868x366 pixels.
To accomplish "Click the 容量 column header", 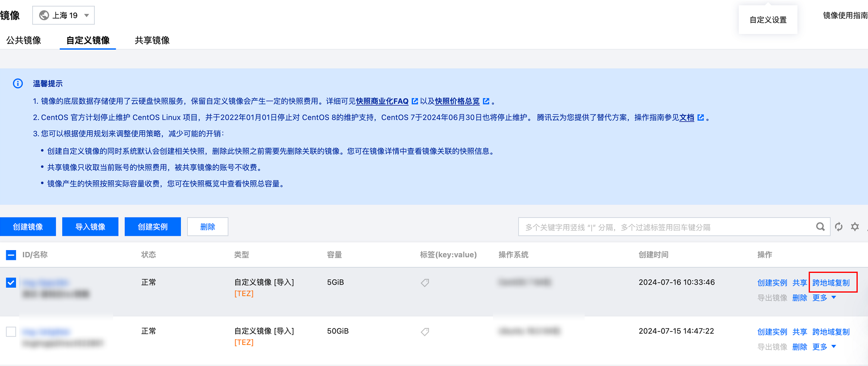I will pyautogui.click(x=335, y=255).
